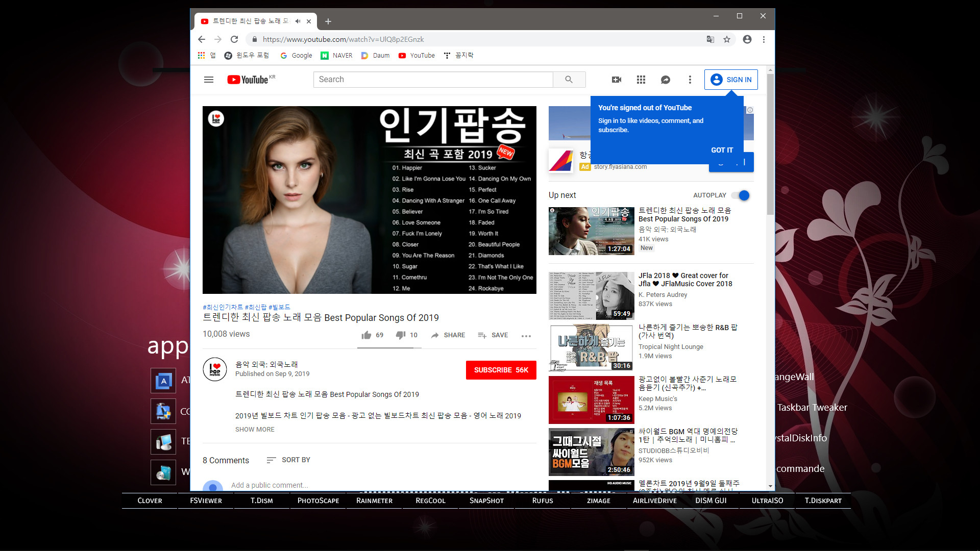Open the 꿀지락 bookmark
980x551 pixels.
[459, 56]
